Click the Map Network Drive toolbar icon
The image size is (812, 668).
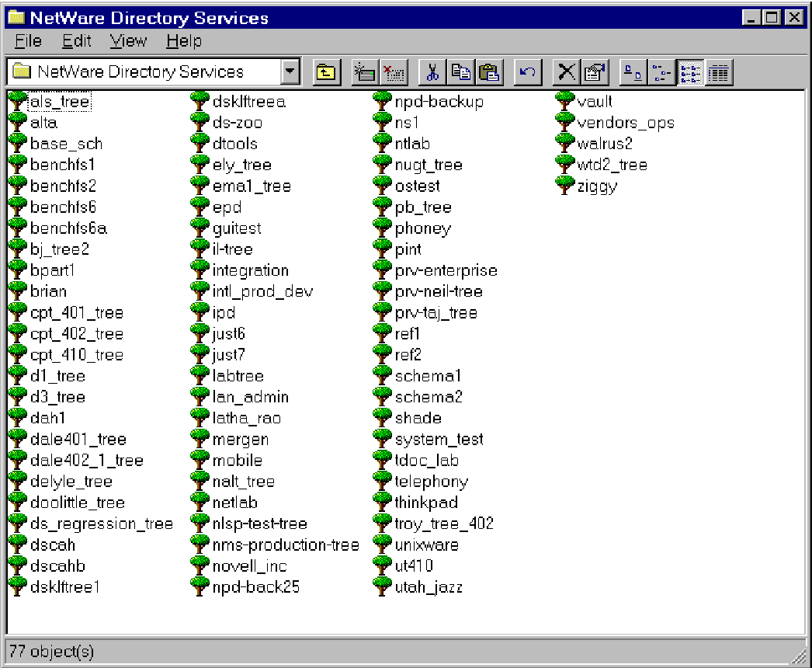(365, 72)
